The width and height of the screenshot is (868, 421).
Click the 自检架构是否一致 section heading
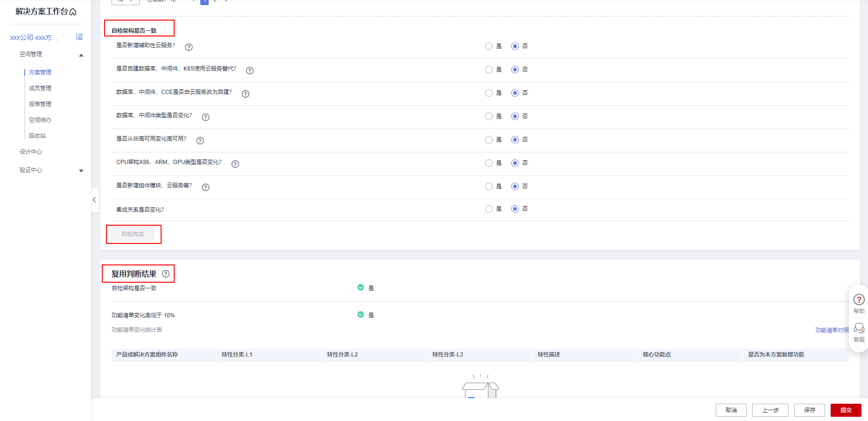[x=134, y=31]
